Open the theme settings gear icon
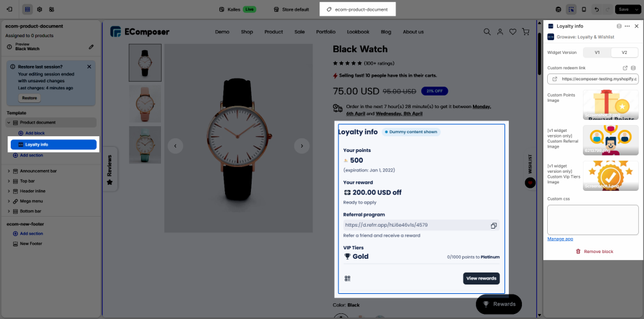 [40, 9]
